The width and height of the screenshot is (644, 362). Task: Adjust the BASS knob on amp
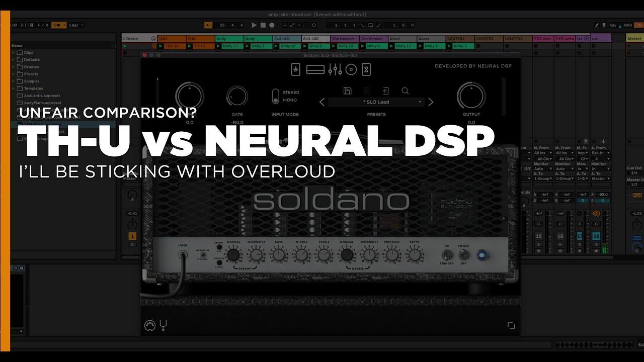pos(278,255)
